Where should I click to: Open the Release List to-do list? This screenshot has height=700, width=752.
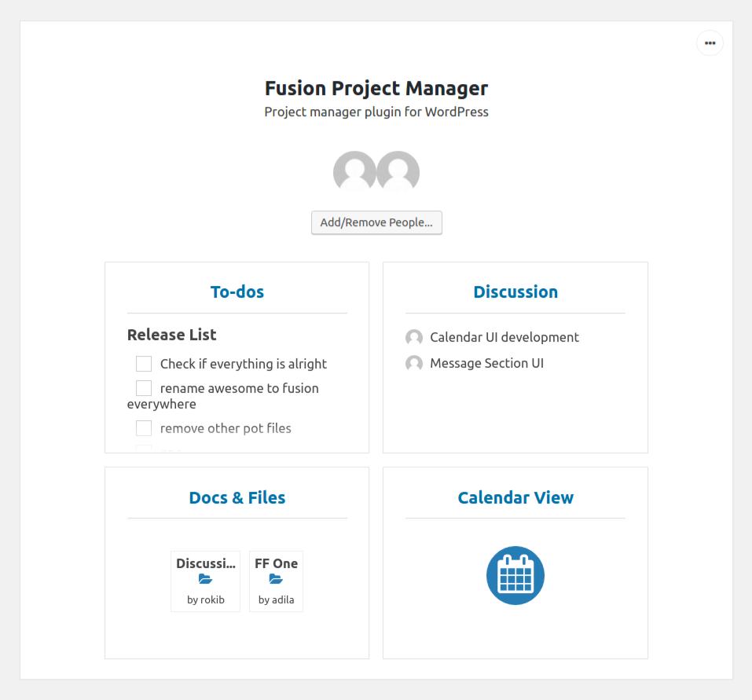[172, 335]
